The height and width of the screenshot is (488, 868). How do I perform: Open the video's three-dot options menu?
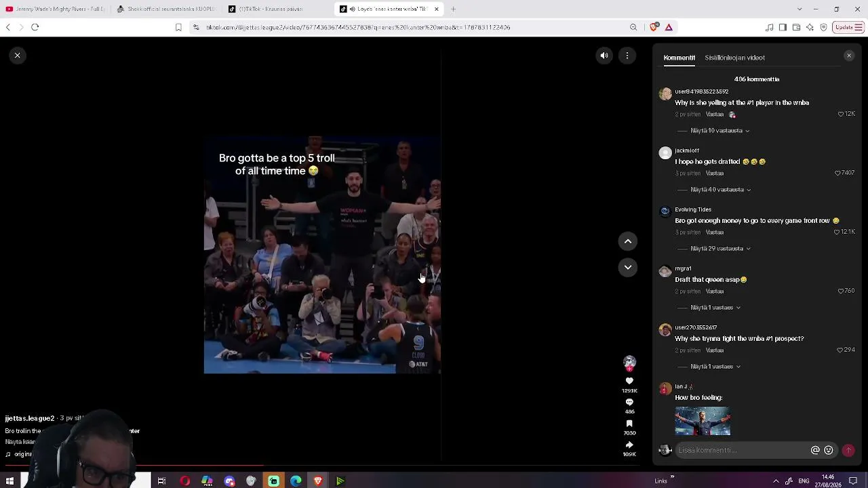tap(627, 56)
